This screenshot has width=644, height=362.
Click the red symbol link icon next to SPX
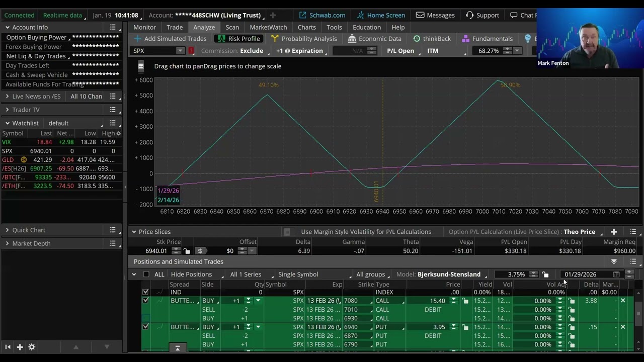point(191,51)
